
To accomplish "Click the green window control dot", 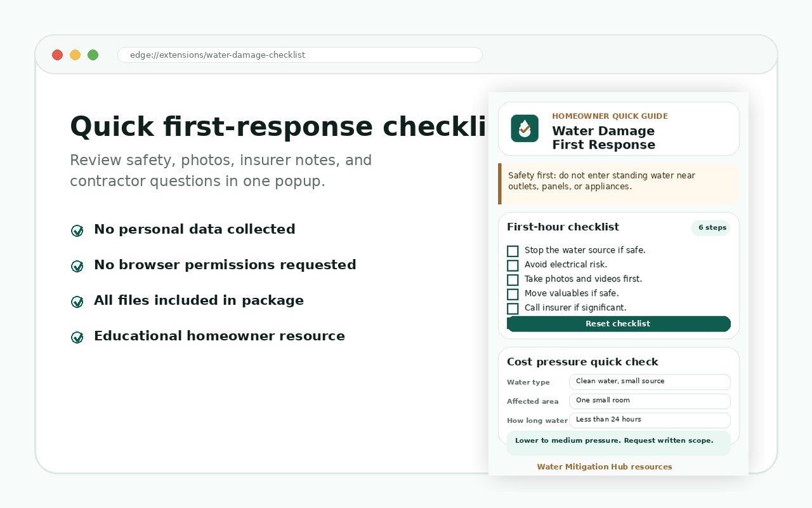I will (x=93, y=55).
